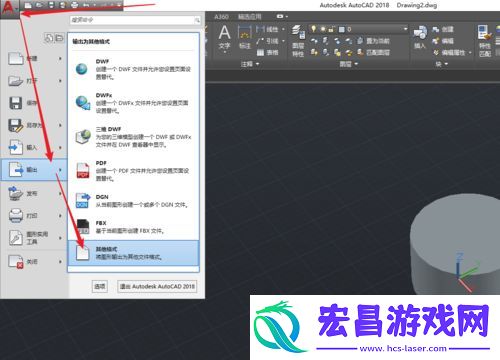Choose FBX export option
The image size is (500, 360).
click(134, 227)
